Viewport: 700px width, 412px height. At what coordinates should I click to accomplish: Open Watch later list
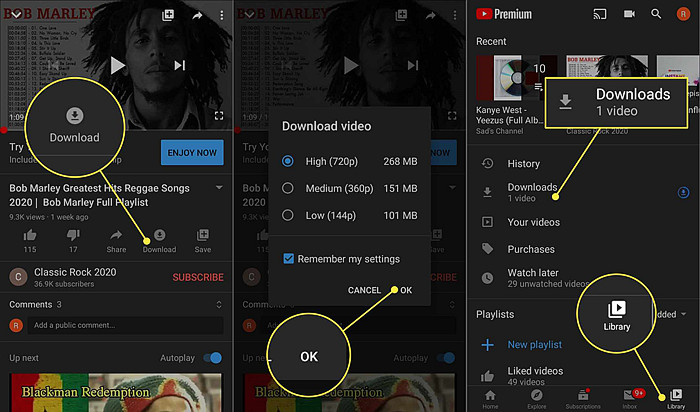(583, 278)
